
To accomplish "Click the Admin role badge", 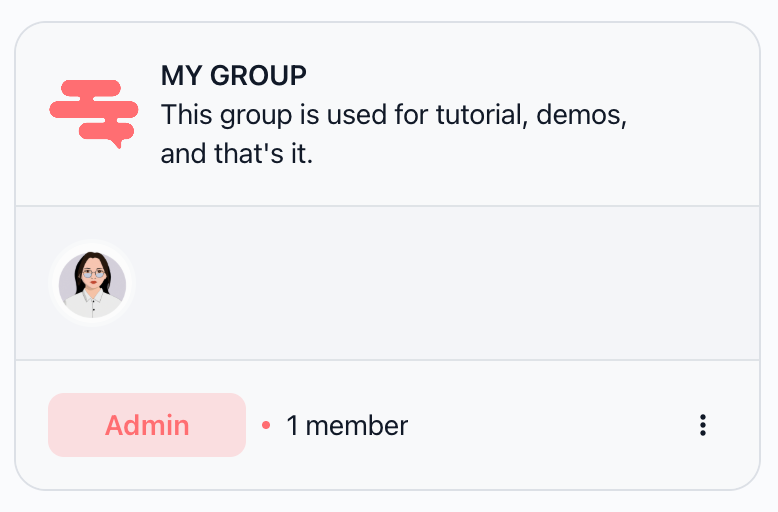I will (147, 425).
